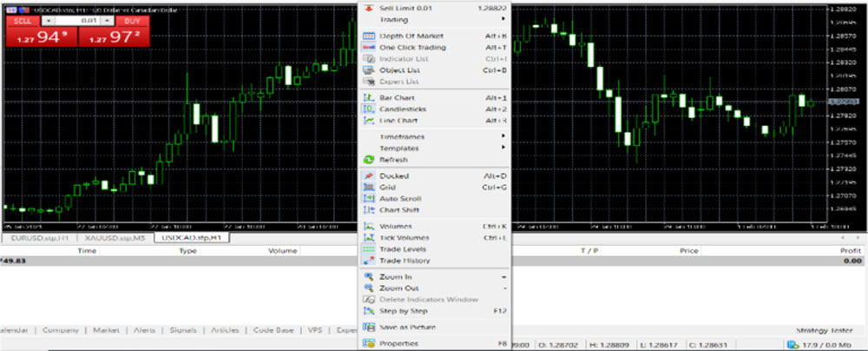The height and width of the screenshot is (351, 868).
Task: Click the T / P column header
Action: 589,250
